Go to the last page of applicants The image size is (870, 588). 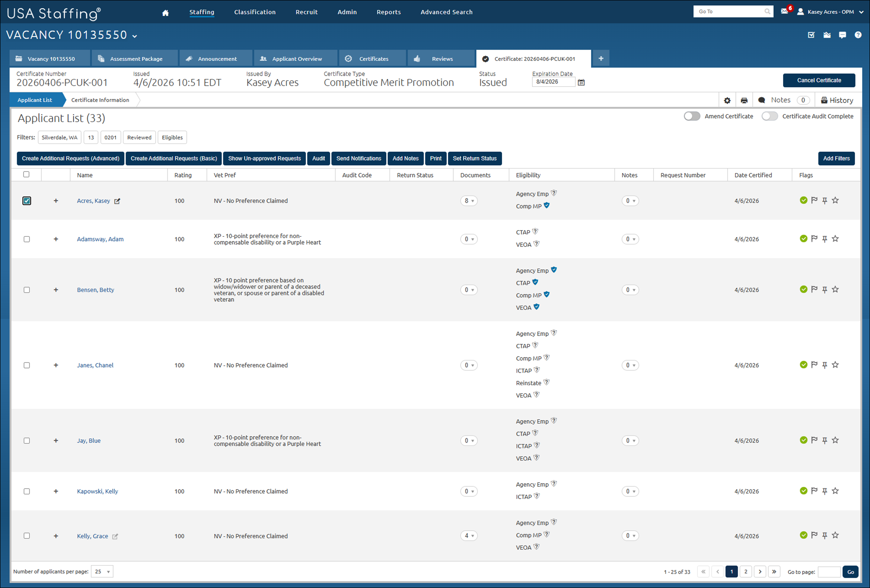click(774, 572)
